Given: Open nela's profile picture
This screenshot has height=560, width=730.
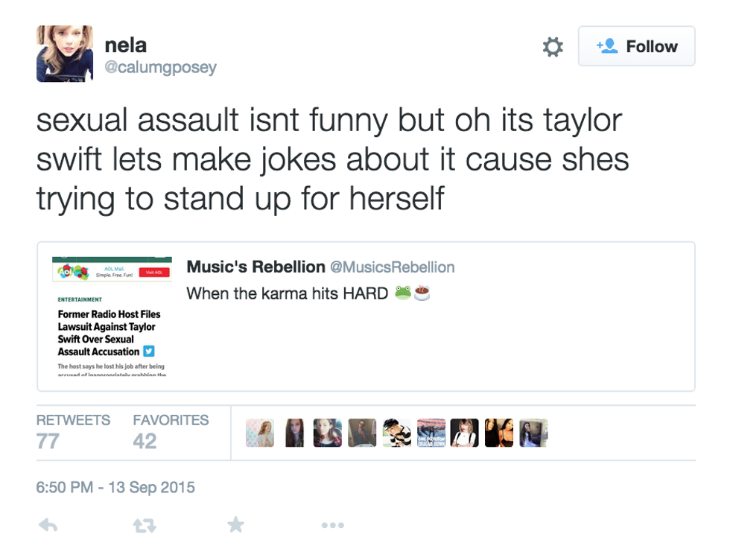Looking at the screenshot, I should point(65,54).
